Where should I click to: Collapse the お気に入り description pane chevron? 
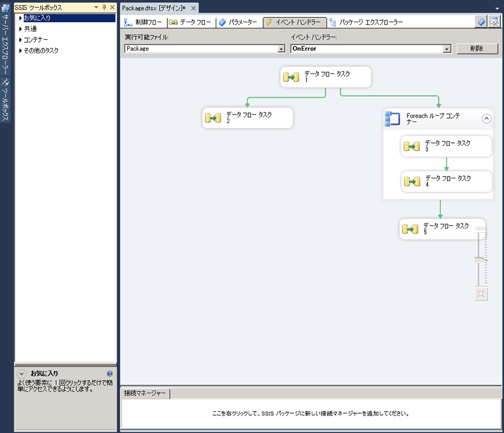pos(22,373)
